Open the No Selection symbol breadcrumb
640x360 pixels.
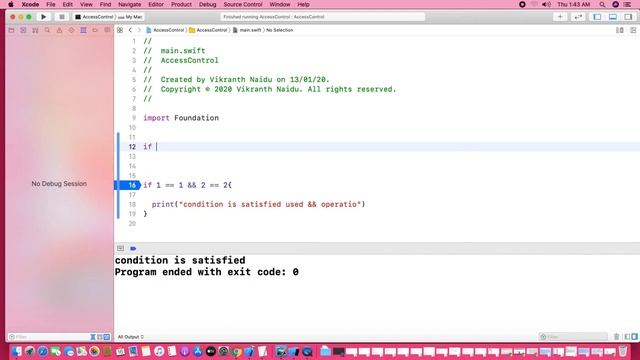point(280,30)
